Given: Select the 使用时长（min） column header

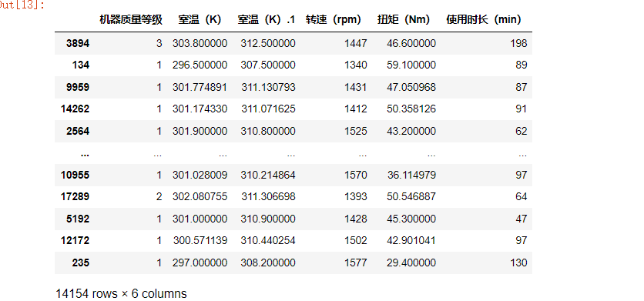Looking at the screenshot, I should click(x=484, y=20).
